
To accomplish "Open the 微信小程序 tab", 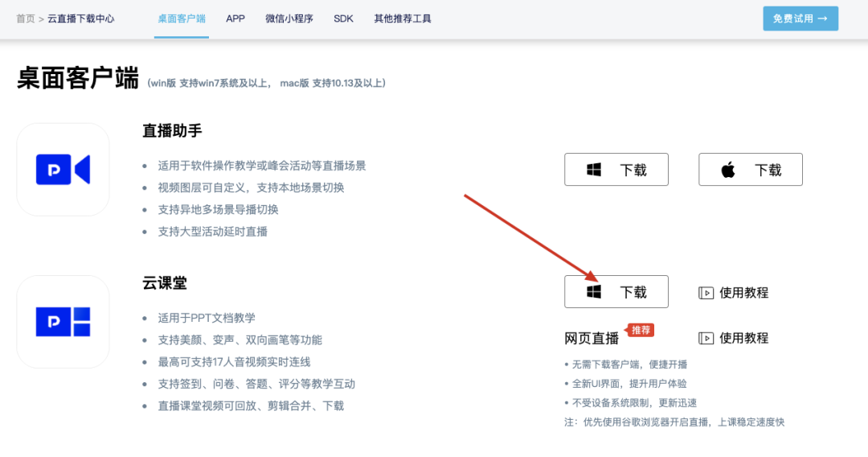I will [289, 19].
